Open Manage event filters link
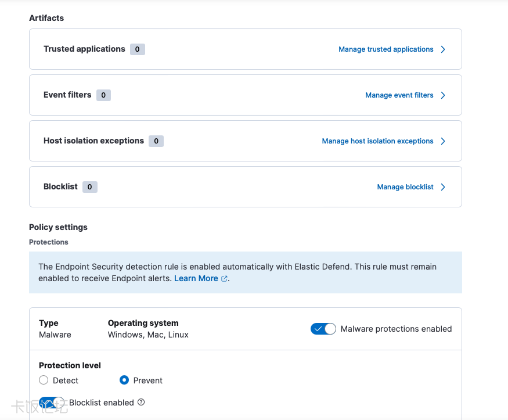The width and height of the screenshot is (508, 420). coord(399,95)
